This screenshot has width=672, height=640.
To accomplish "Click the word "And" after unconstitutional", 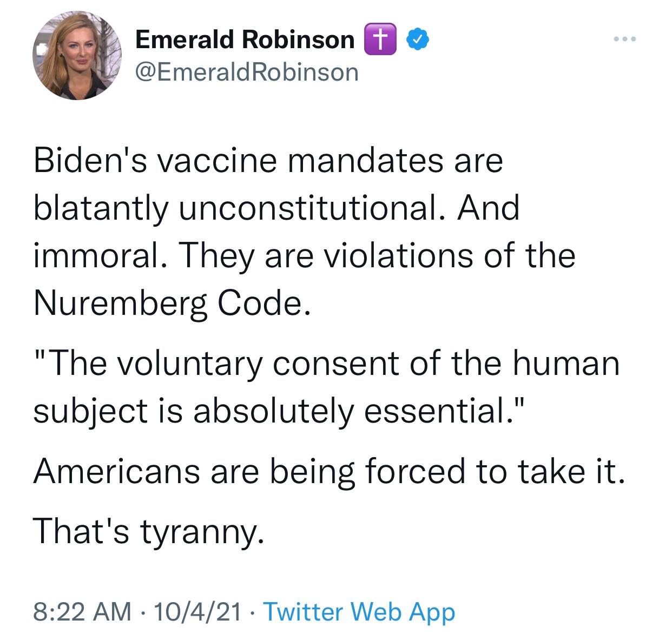I will [487, 208].
